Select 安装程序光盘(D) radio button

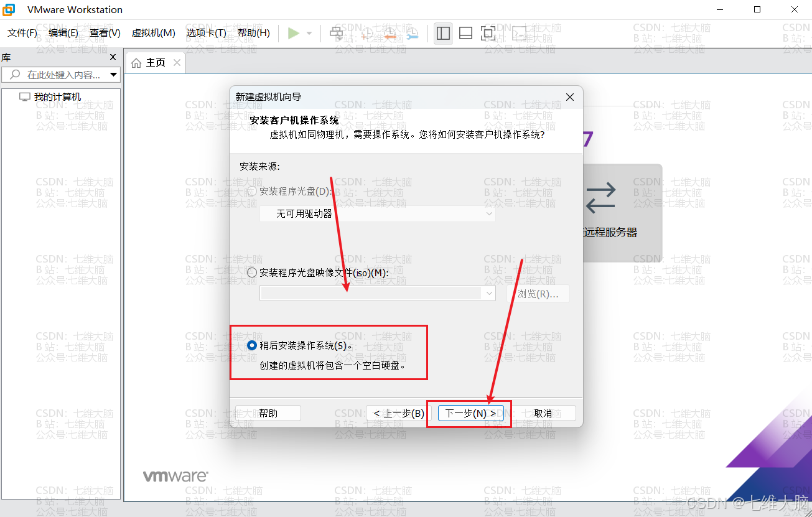tap(252, 192)
